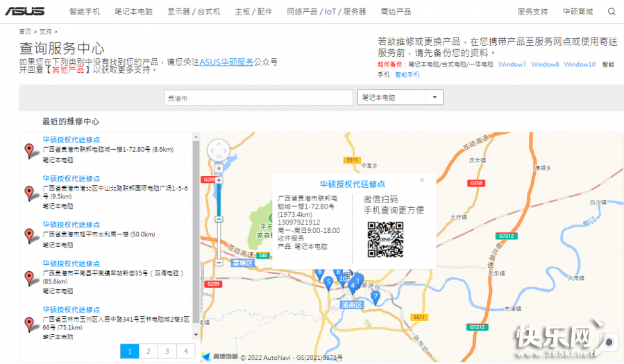Screen dimensions: 624x364
Task: Close the map info popup
Action: (x=422, y=180)
